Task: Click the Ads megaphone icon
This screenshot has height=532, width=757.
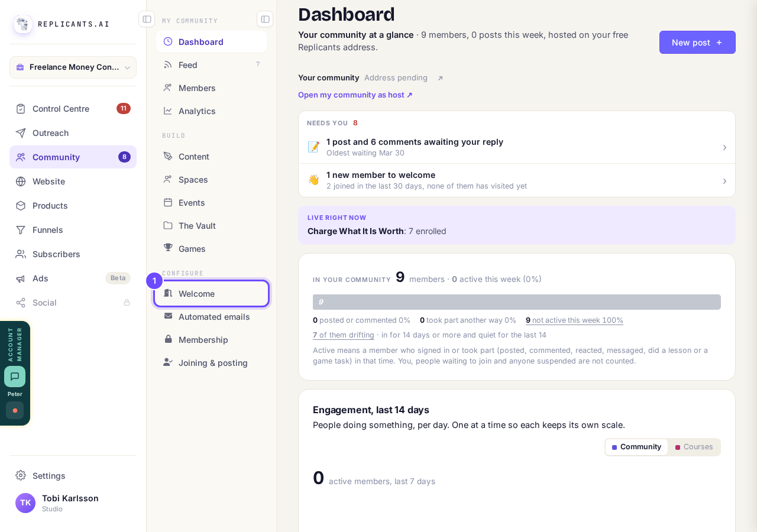Action: click(x=21, y=278)
